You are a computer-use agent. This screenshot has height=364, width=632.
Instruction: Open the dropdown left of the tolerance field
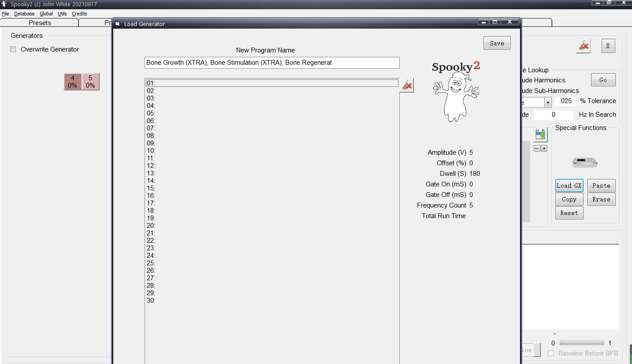click(548, 102)
